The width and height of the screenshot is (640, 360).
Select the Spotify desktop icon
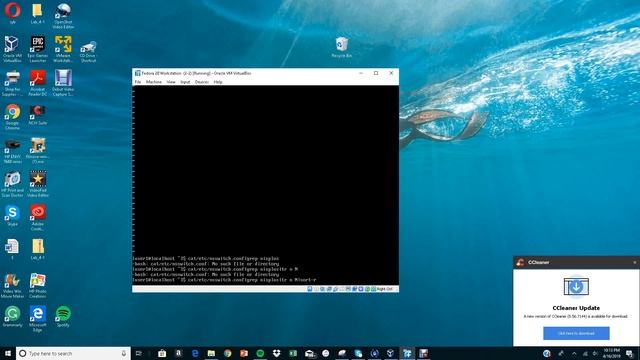(x=63, y=317)
